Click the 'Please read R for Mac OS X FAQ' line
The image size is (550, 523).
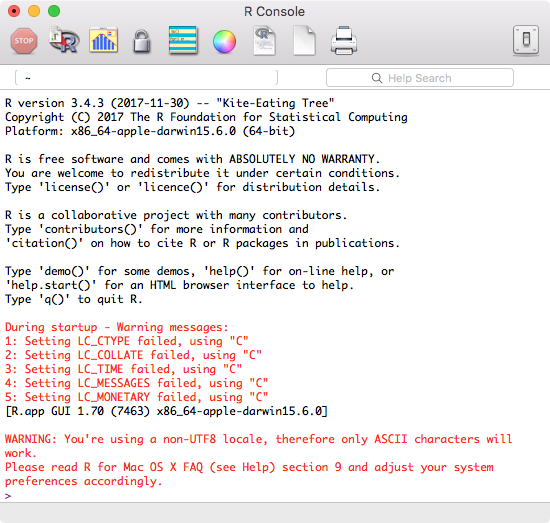pos(249,467)
